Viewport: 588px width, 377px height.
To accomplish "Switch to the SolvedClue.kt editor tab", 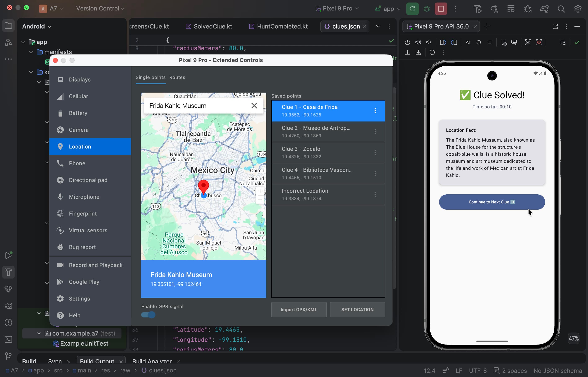I will 209,26.
